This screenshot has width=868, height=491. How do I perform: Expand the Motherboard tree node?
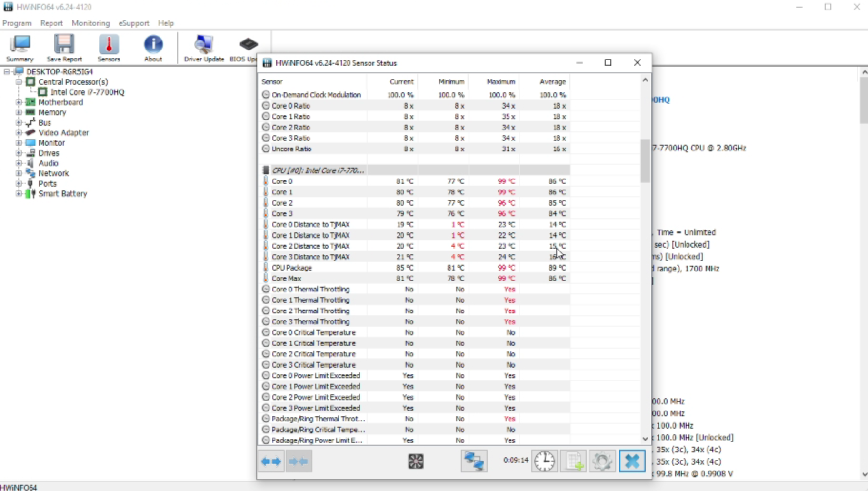pyautogui.click(x=19, y=102)
